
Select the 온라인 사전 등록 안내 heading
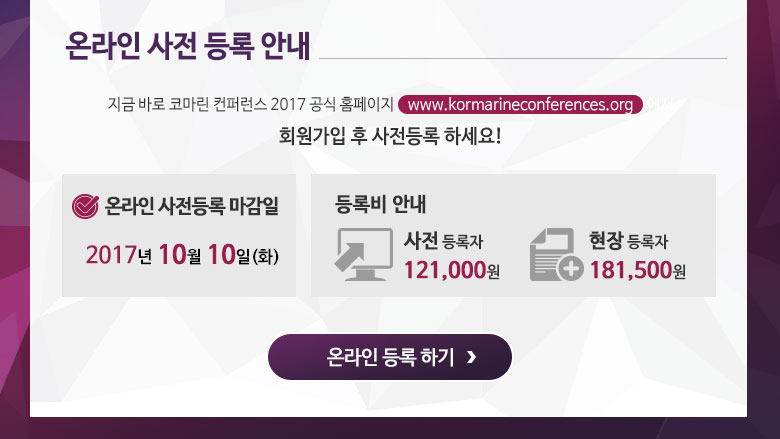point(188,46)
